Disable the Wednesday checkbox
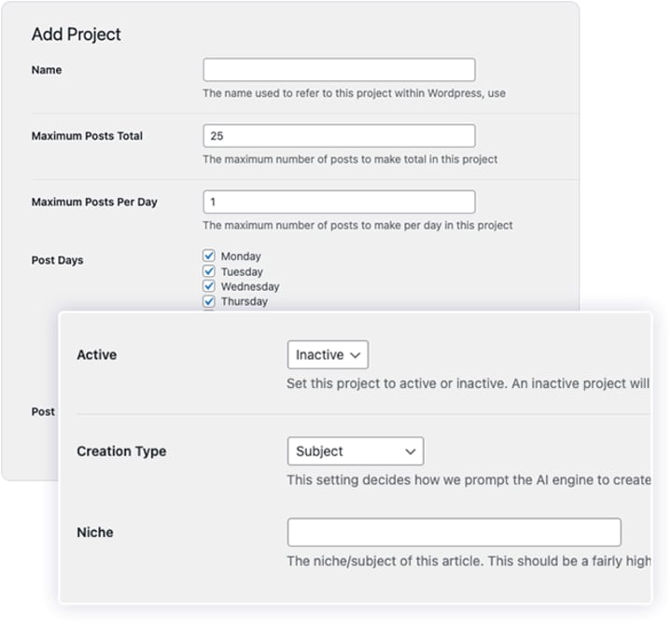Screen dimensions: 672x624 click(x=209, y=286)
